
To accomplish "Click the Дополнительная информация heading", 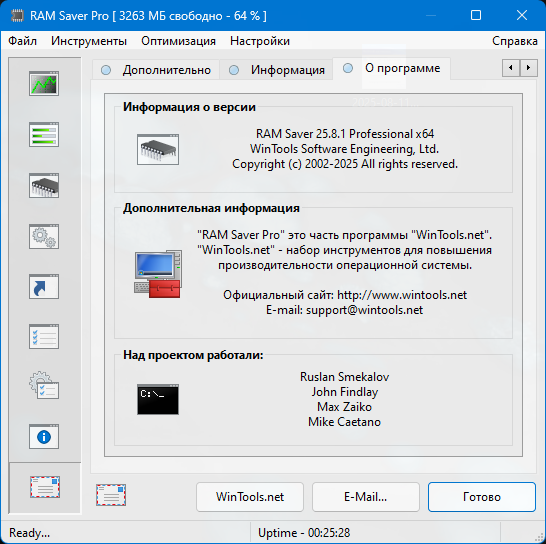I will [211, 208].
